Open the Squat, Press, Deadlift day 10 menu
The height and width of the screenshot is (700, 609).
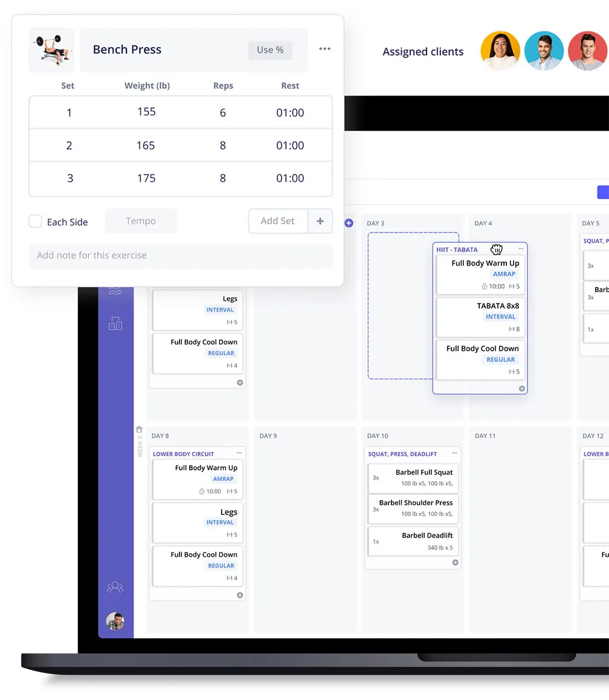[454, 453]
